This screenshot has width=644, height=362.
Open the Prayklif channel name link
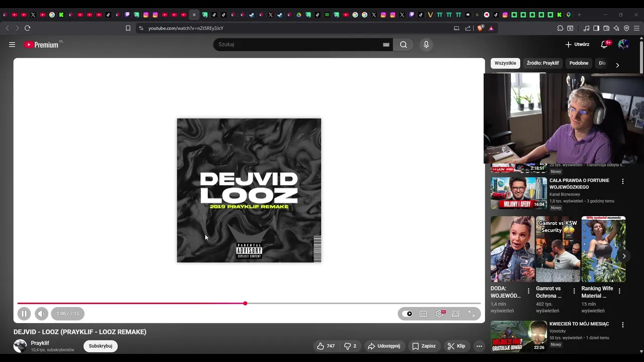coord(40,343)
